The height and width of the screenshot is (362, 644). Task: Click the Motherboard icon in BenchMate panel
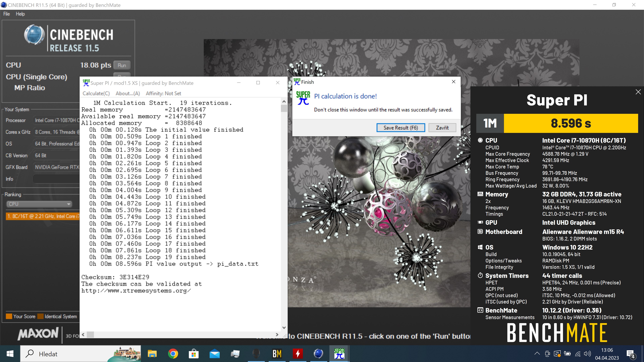(x=480, y=232)
